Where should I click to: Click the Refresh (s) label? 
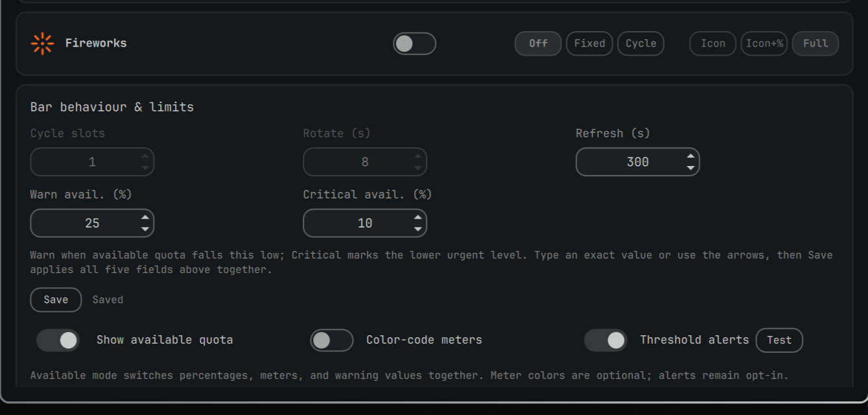(613, 133)
